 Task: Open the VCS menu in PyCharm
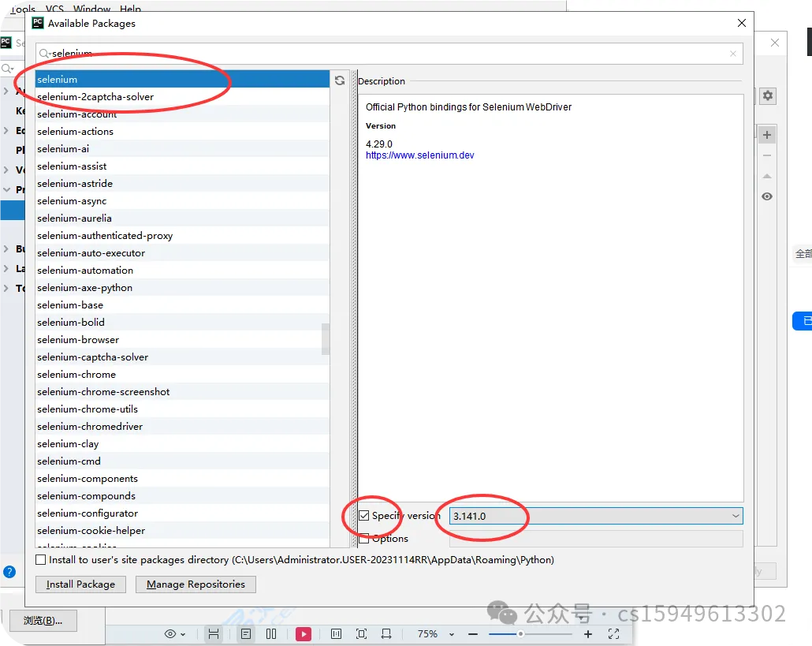(54, 9)
